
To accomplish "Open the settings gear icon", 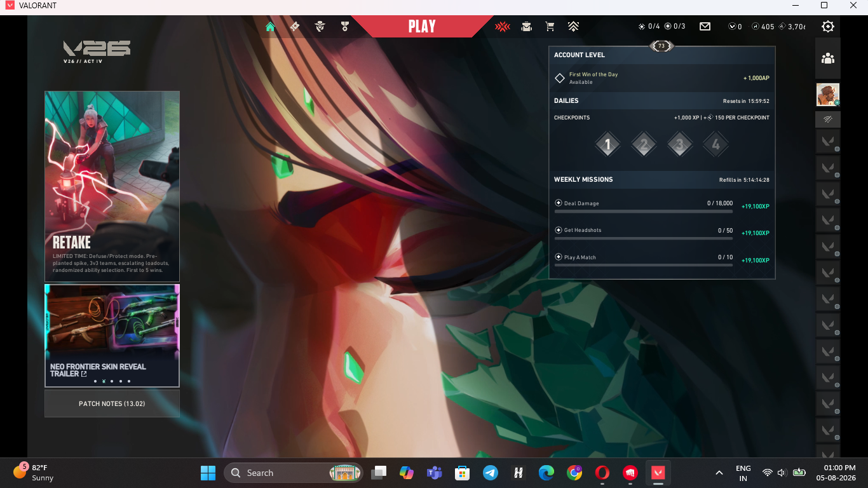I will point(827,27).
